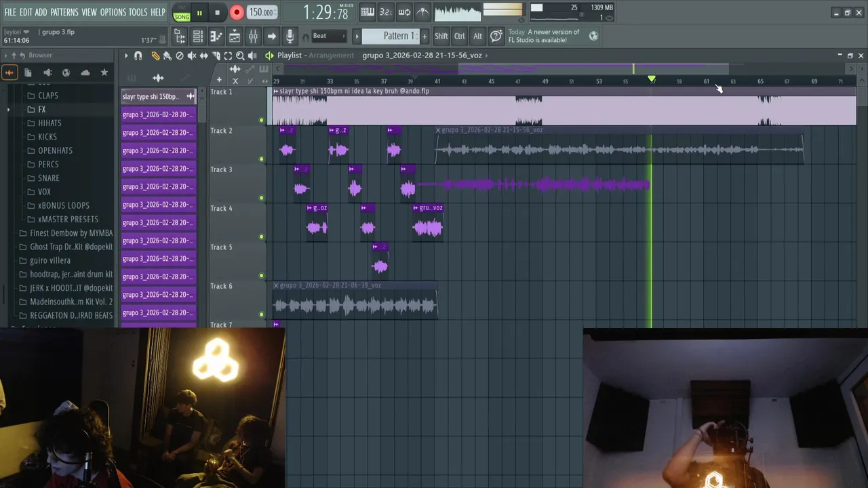
Task: Select the Playback speaker tool
Action: [252, 56]
